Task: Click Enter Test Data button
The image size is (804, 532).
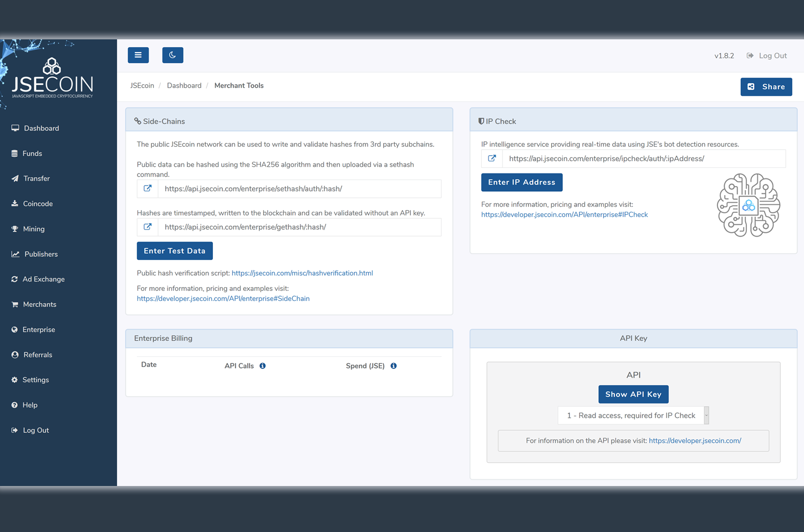Action: 175,251
